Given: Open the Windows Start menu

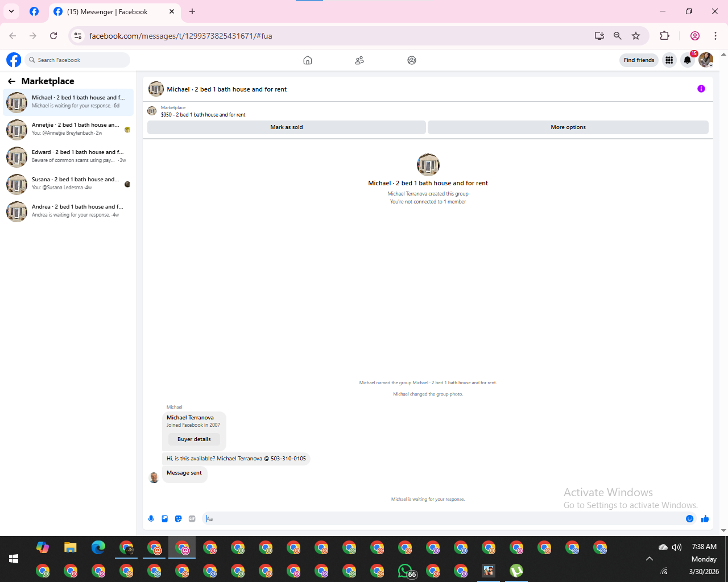Looking at the screenshot, I should [14, 559].
